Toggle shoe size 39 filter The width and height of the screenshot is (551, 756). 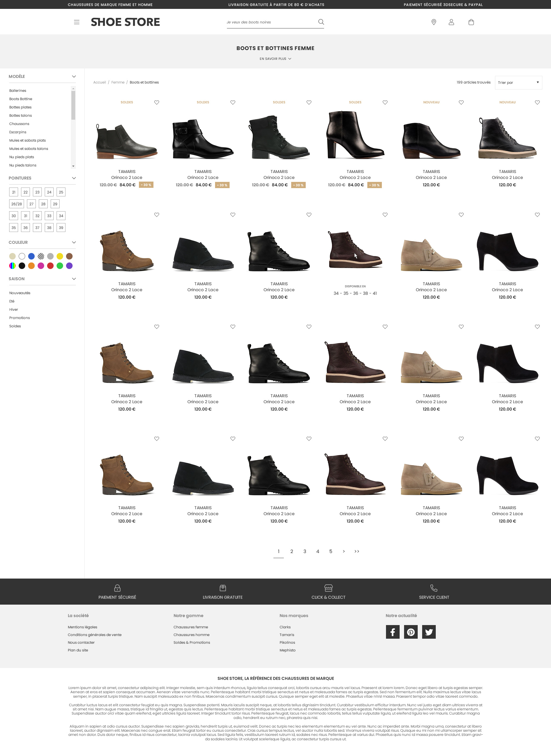[x=61, y=228]
